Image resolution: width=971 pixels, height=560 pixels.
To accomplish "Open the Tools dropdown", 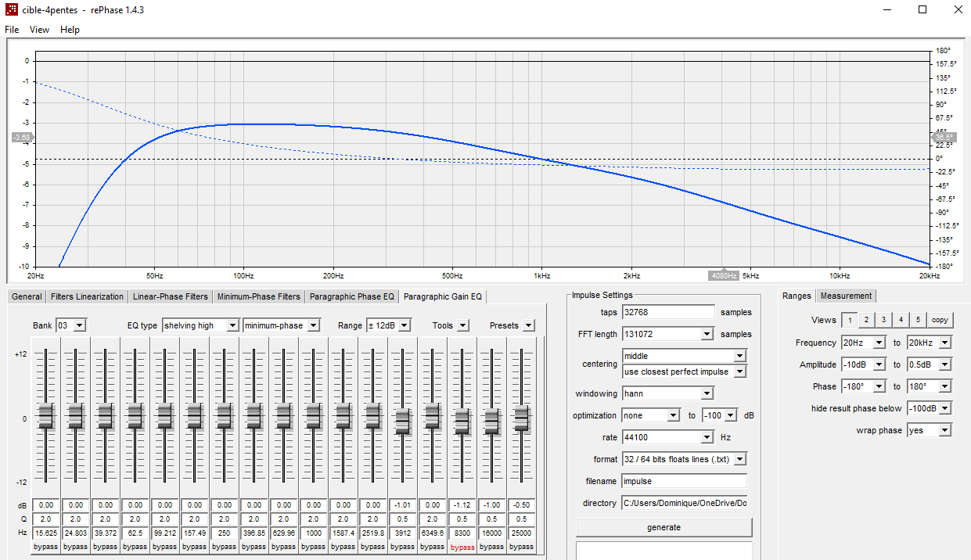I will pos(463,325).
